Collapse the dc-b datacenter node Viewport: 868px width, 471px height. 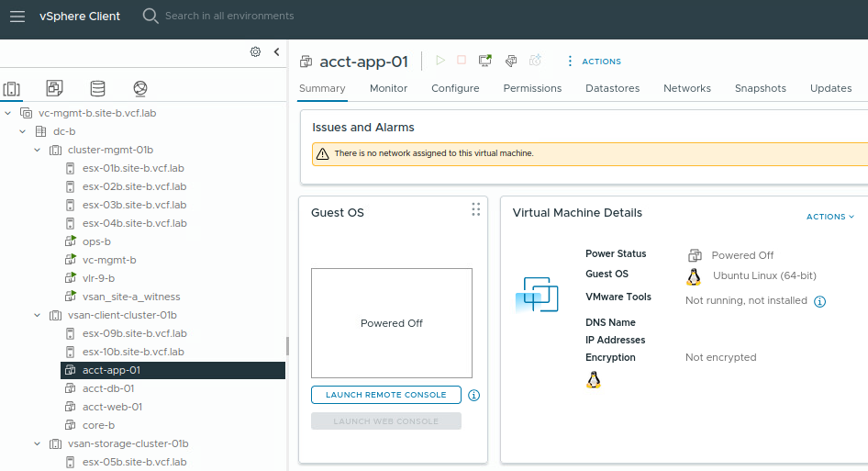tap(23, 131)
